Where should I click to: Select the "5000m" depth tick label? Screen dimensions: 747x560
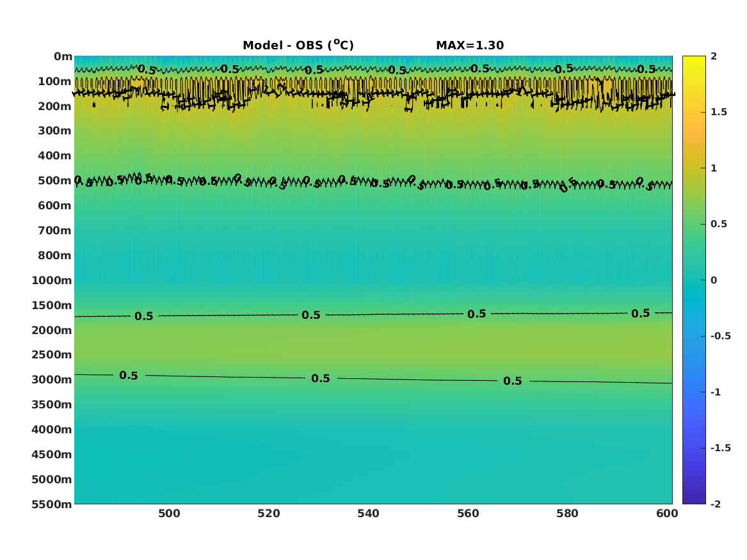(52, 479)
